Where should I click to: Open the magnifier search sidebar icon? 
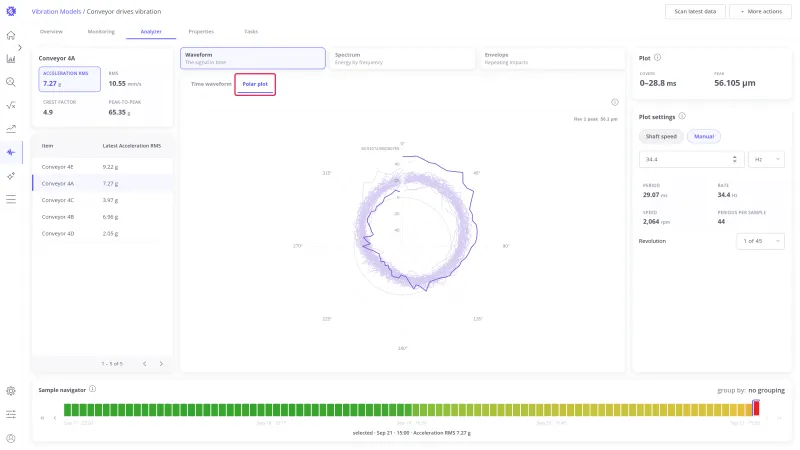point(11,82)
